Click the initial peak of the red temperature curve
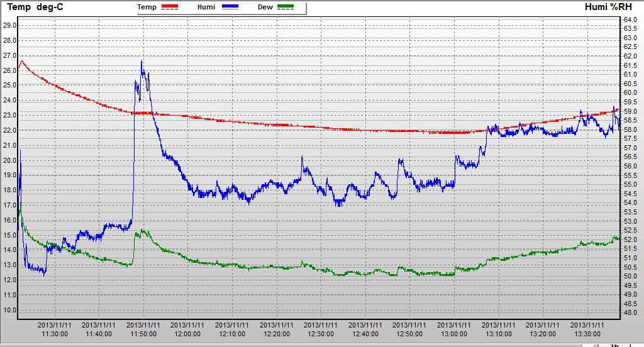Image resolution: width=644 pixels, height=347 pixels. tap(22, 61)
